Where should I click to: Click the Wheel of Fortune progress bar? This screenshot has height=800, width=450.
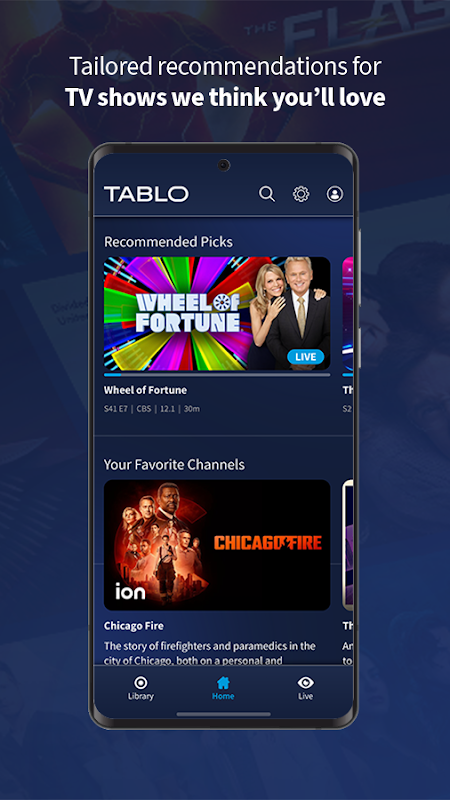coord(217,374)
